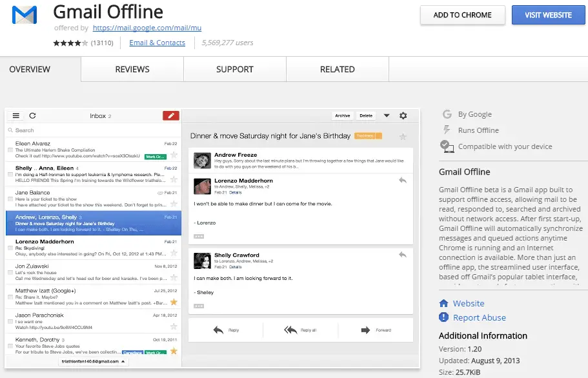Open the Andrew, Lorenzo, Shelly conversation
The image size is (588, 378).
94,223
